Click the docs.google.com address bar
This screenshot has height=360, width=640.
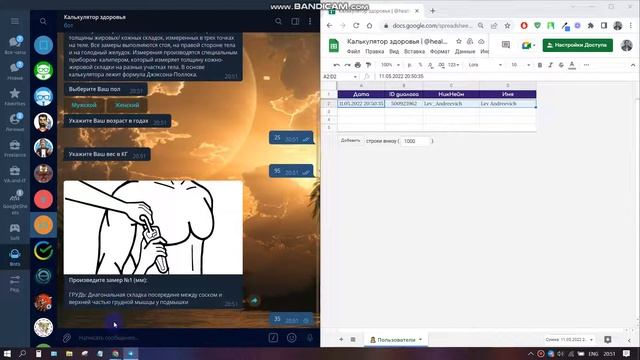tap(432, 26)
